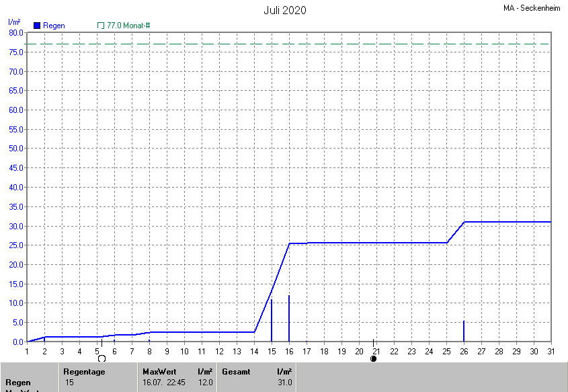Select the 16.07. 22:45 max value timestamp
Viewport: 568px width, 392px height.
pyautogui.click(x=163, y=383)
